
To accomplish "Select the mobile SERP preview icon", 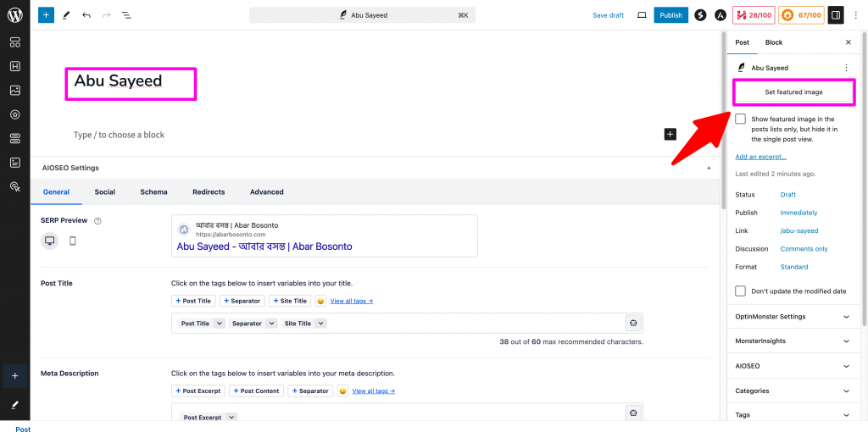I will [x=73, y=241].
